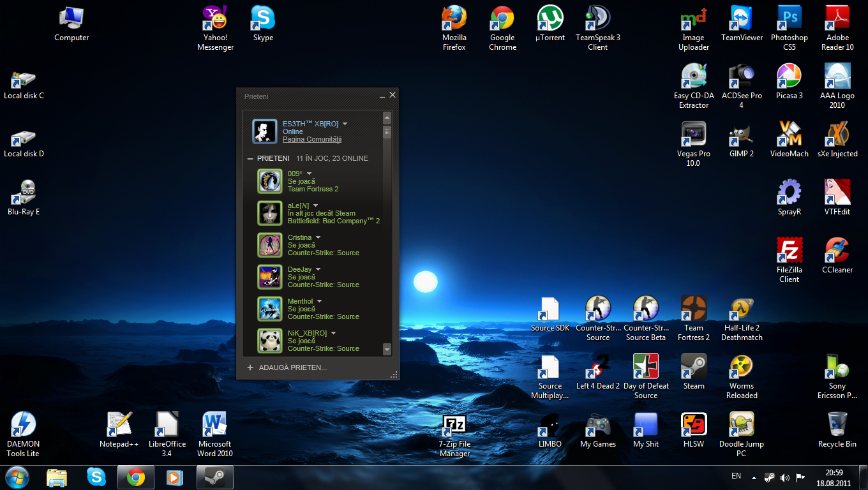The image size is (868, 490).
Task: Select friend name DeeJay
Action: [300, 269]
